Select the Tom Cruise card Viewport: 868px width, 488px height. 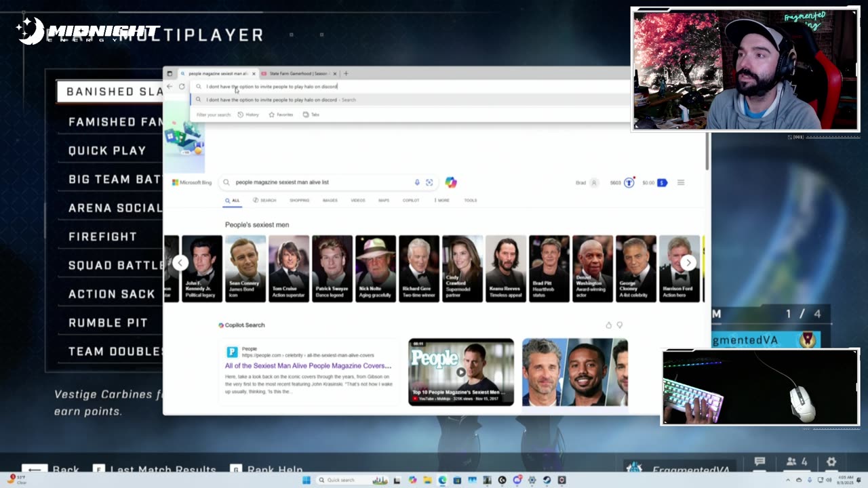(289, 268)
